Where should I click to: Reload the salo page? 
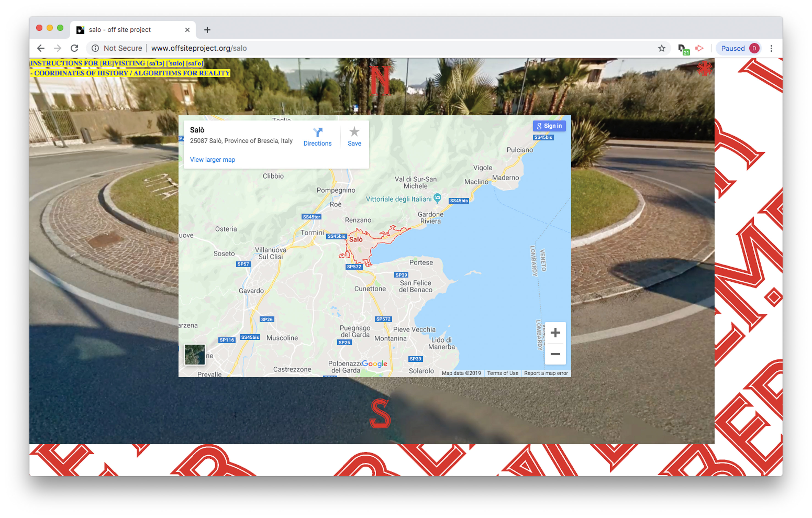[74, 48]
